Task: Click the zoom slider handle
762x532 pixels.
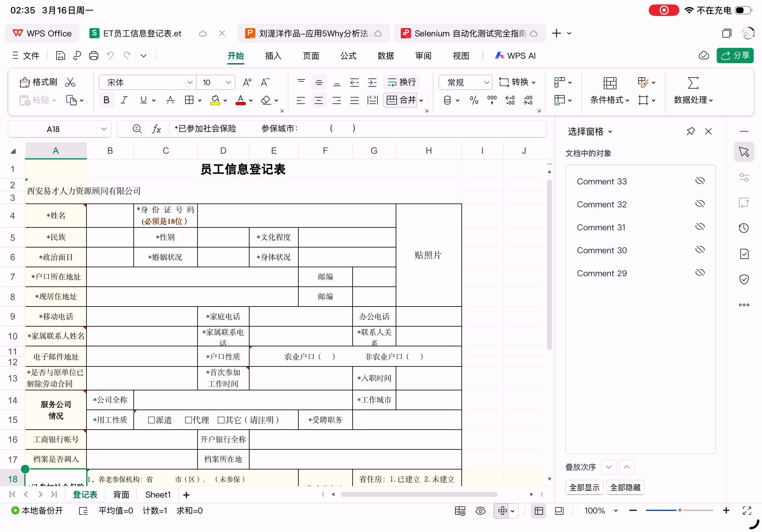Action: point(680,510)
